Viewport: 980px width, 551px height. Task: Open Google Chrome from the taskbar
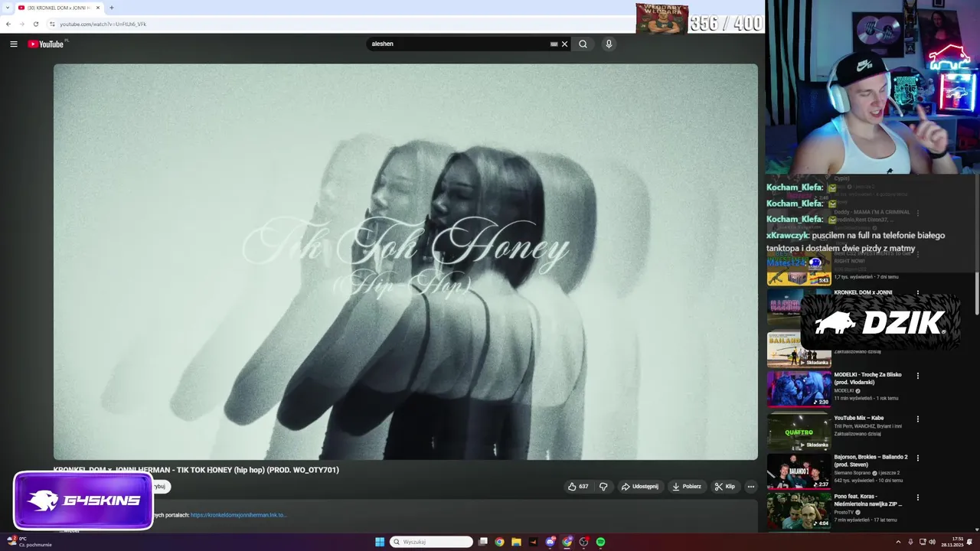tap(499, 542)
